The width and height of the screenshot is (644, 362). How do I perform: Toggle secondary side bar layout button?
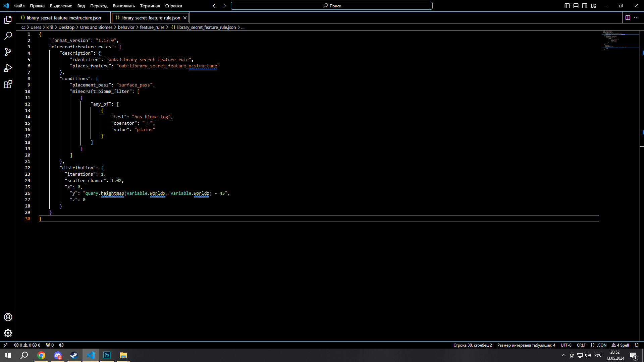click(x=585, y=6)
